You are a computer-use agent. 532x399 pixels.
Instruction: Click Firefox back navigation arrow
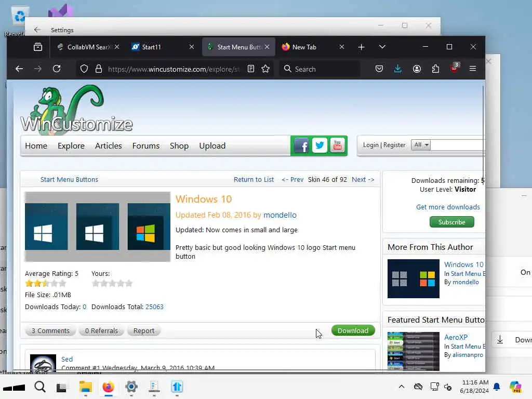(19, 69)
